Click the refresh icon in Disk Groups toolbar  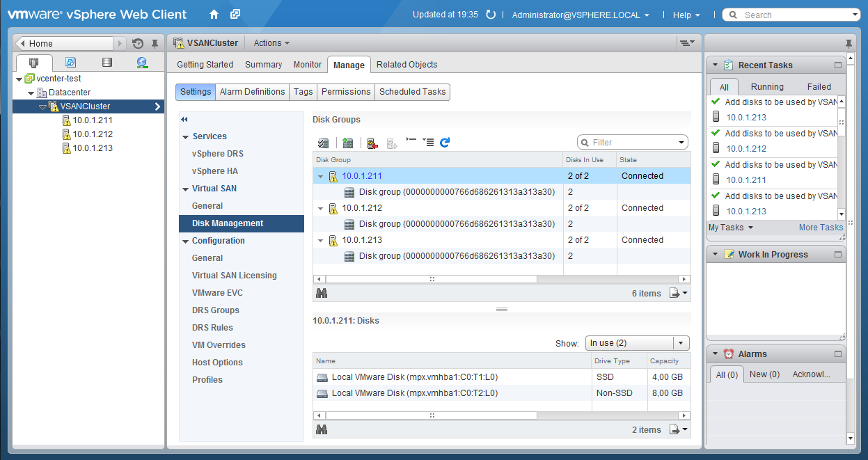[445, 142]
